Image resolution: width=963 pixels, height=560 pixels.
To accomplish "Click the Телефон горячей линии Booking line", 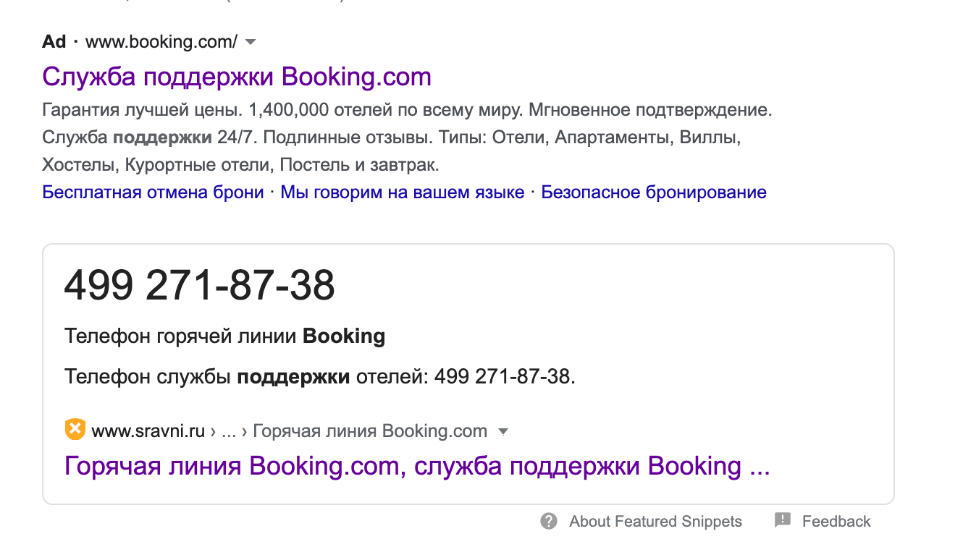I will [x=224, y=336].
